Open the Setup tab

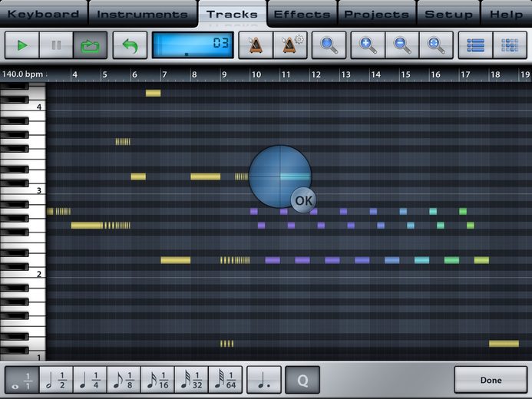[448, 15]
